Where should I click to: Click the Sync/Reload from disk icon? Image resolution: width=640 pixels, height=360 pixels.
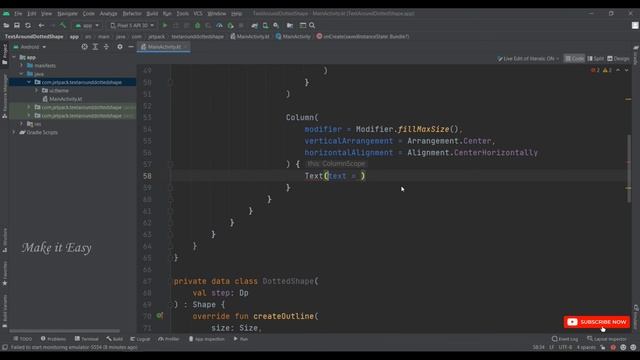coord(28,25)
